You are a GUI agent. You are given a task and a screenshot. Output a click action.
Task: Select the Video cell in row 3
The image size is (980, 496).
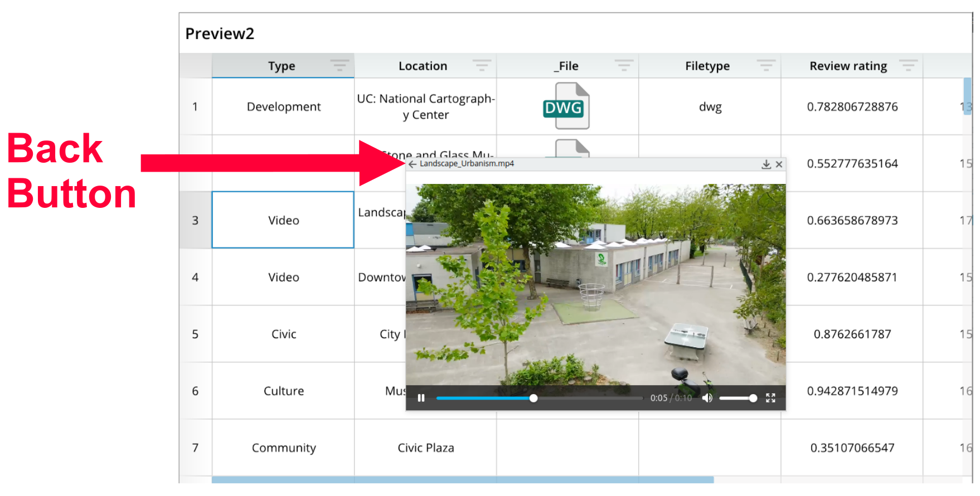pos(283,220)
